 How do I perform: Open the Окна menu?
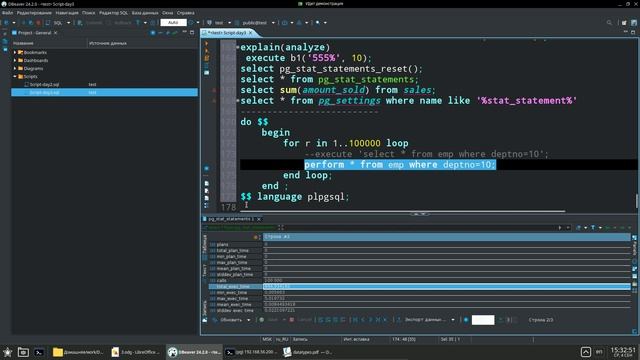click(x=168, y=13)
